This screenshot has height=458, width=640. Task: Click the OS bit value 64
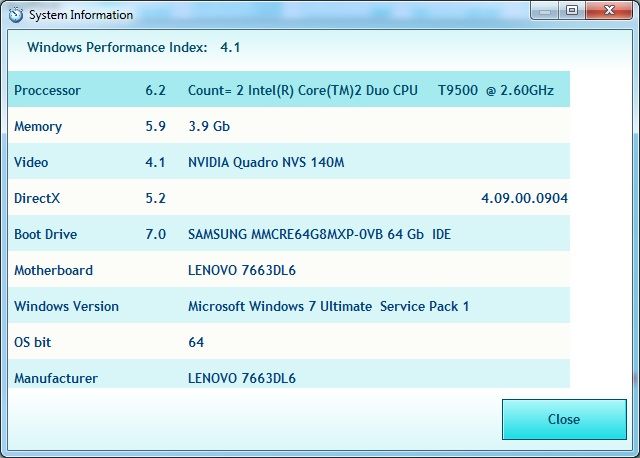tap(196, 342)
